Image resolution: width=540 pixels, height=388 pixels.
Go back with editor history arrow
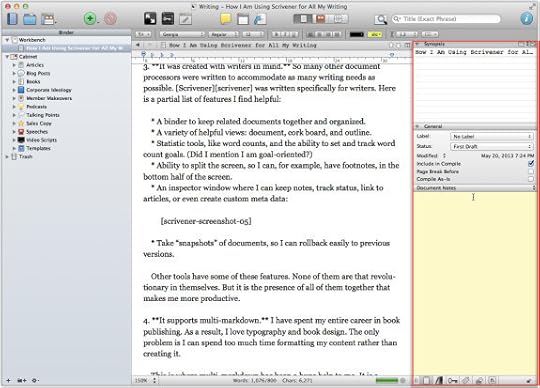point(138,45)
